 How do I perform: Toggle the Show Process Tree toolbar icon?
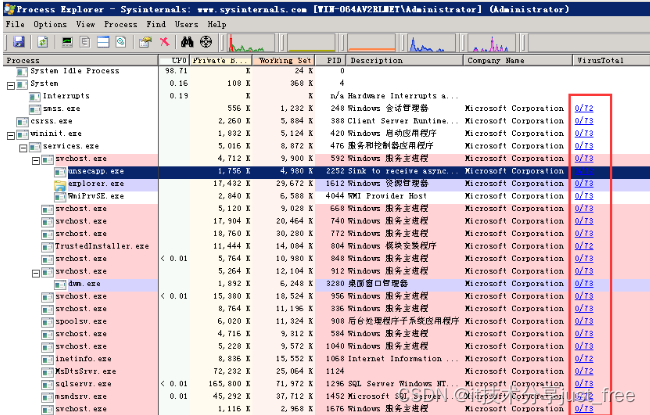85,42
